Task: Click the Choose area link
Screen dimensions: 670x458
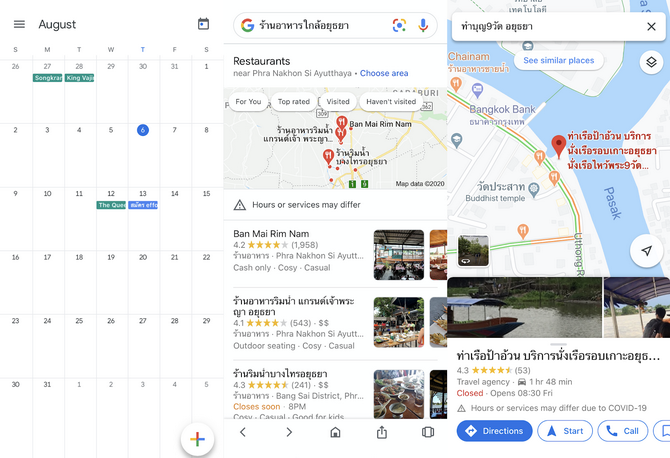Action: [384, 73]
